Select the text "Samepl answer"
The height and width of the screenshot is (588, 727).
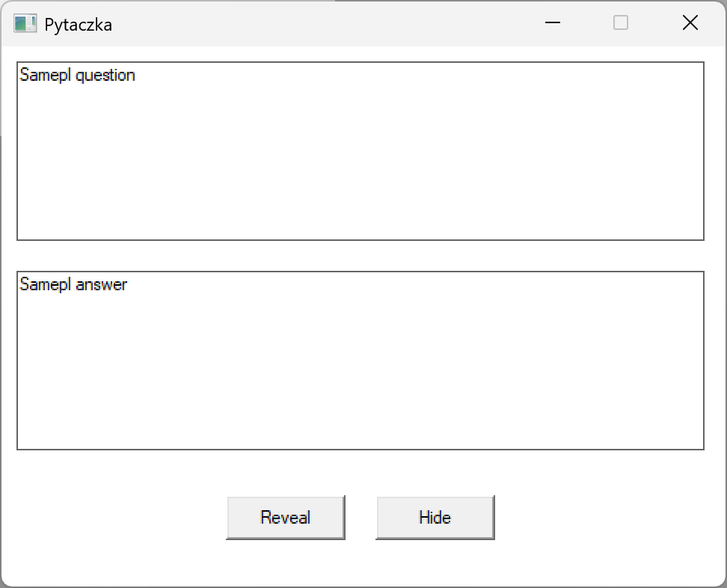[73, 284]
